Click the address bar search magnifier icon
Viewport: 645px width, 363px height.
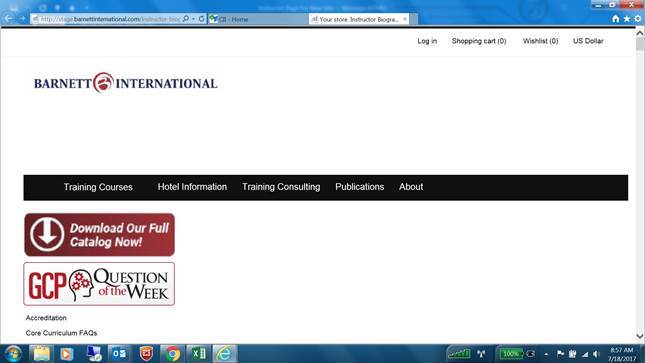pos(186,19)
